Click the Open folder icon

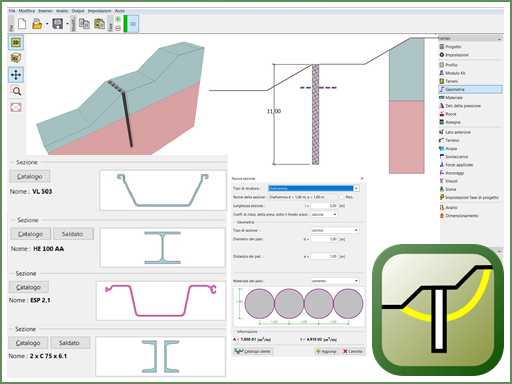[x=37, y=24]
